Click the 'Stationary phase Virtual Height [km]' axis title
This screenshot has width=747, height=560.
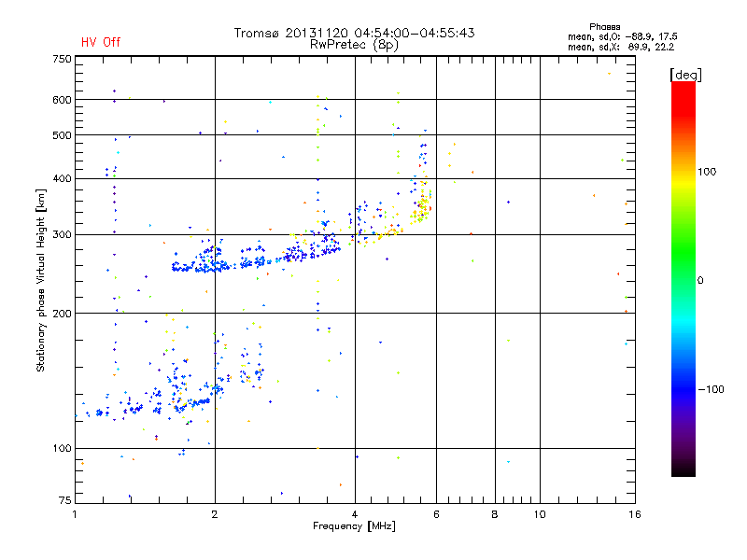[41, 281]
